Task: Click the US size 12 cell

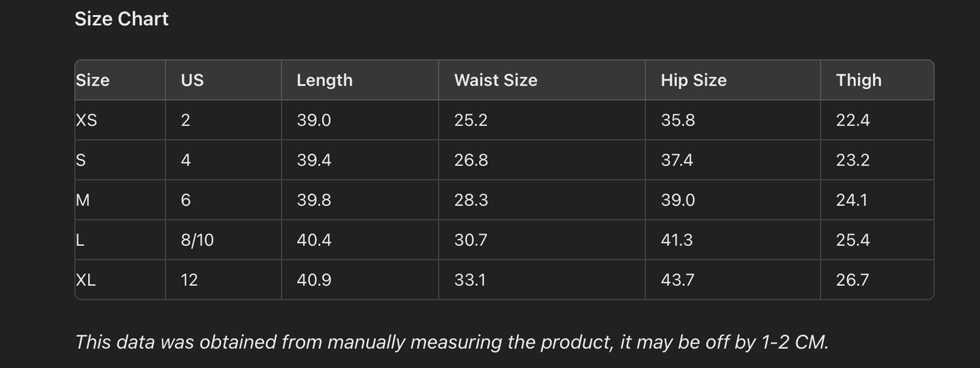Action: [x=189, y=280]
